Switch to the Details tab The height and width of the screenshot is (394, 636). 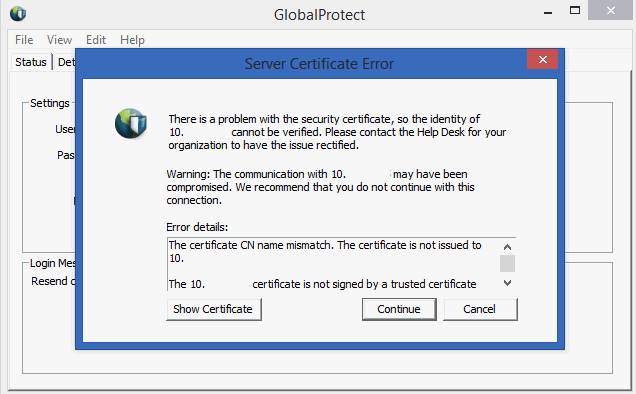65,62
